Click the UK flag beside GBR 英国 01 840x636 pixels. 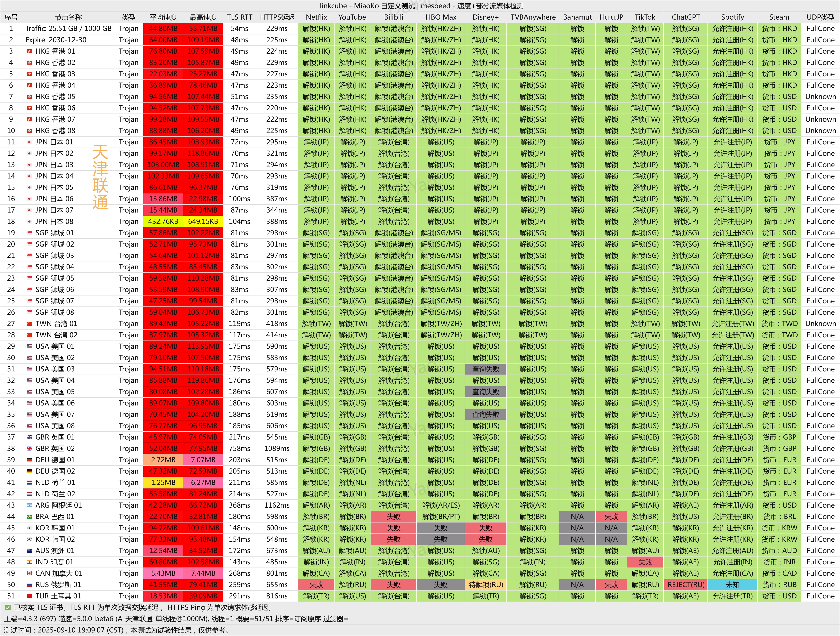29,437
